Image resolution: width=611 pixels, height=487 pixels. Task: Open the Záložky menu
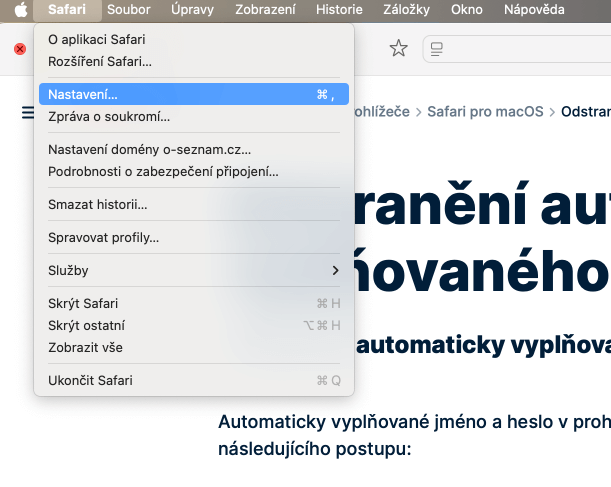coord(408,10)
